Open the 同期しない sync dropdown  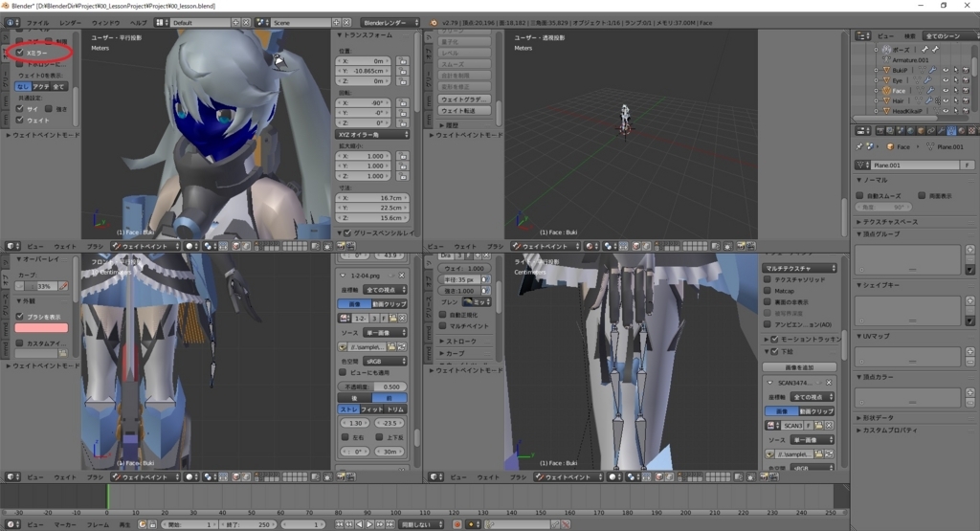[422, 524]
